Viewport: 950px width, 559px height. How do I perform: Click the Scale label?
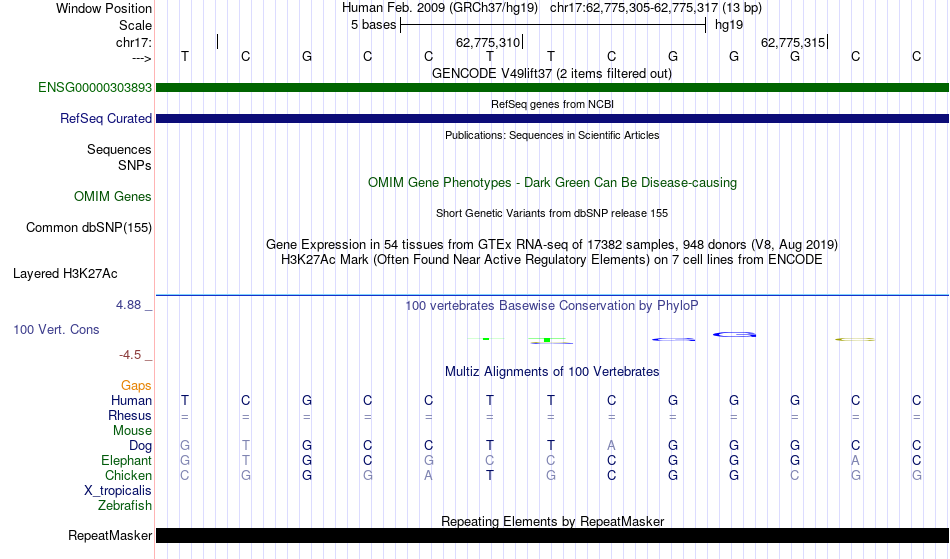(x=135, y=25)
